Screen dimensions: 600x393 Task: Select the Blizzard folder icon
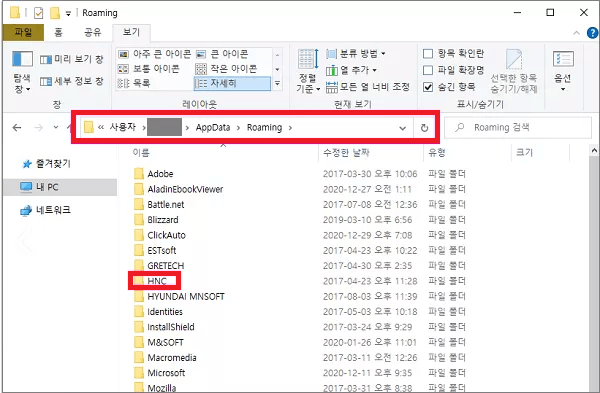pos(139,220)
